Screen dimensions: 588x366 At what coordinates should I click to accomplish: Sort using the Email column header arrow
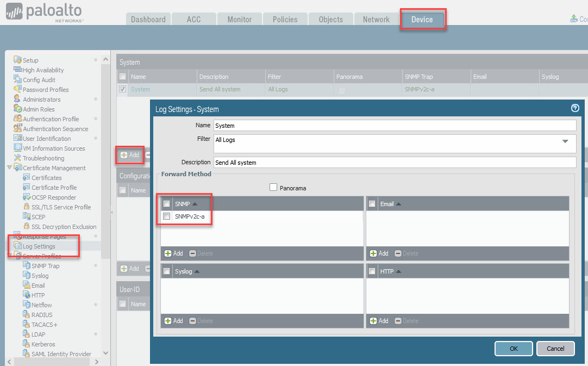click(x=398, y=204)
